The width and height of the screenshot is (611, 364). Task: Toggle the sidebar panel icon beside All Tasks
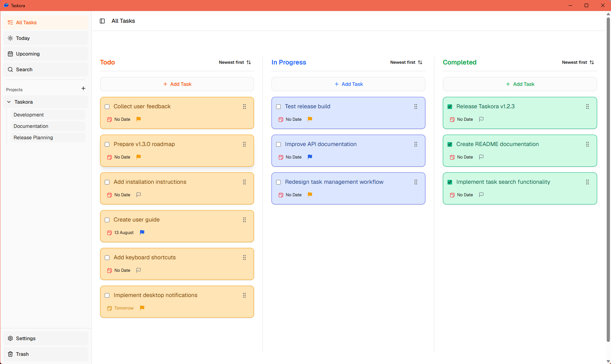[102, 21]
